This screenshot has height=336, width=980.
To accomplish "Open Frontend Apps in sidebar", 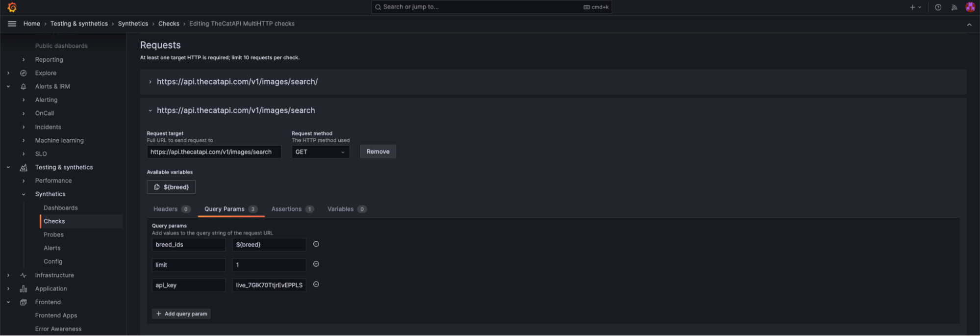I will point(56,315).
